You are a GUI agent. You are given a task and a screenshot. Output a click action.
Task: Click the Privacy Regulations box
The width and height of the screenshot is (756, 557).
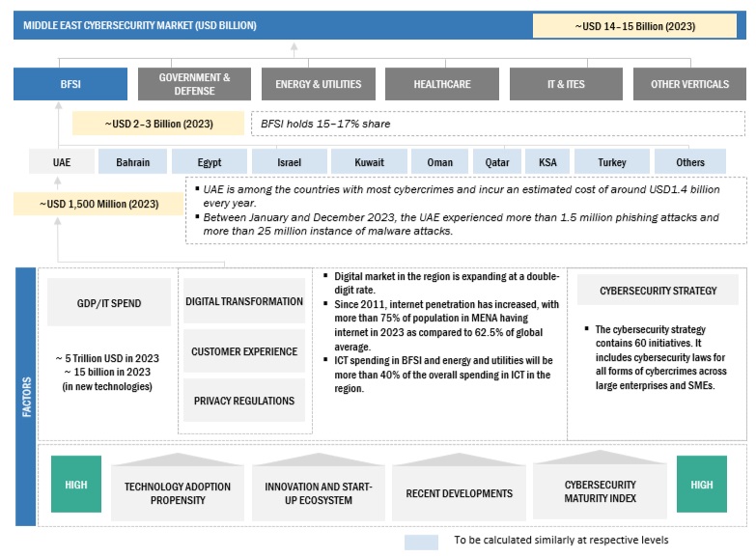pyautogui.click(x=243, y=400)
